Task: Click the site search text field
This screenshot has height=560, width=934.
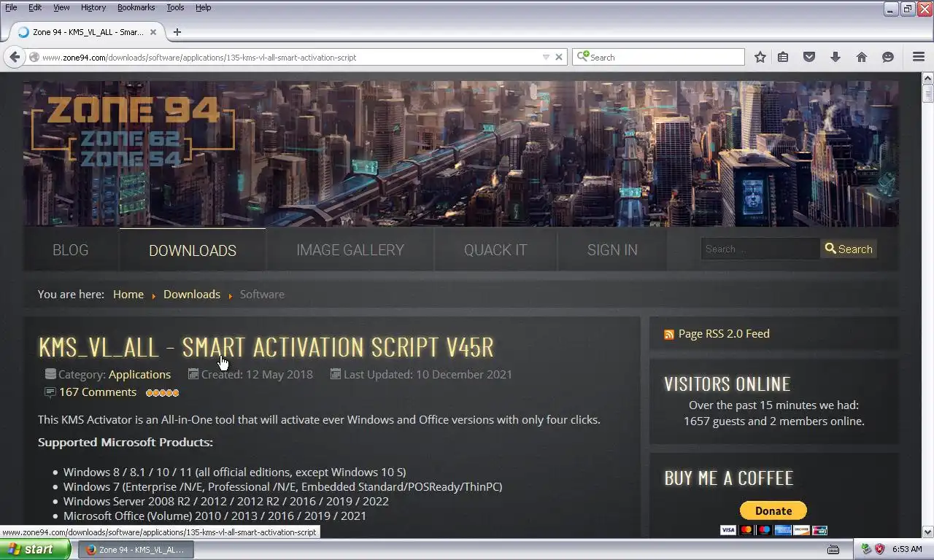Action: point(760,249)
